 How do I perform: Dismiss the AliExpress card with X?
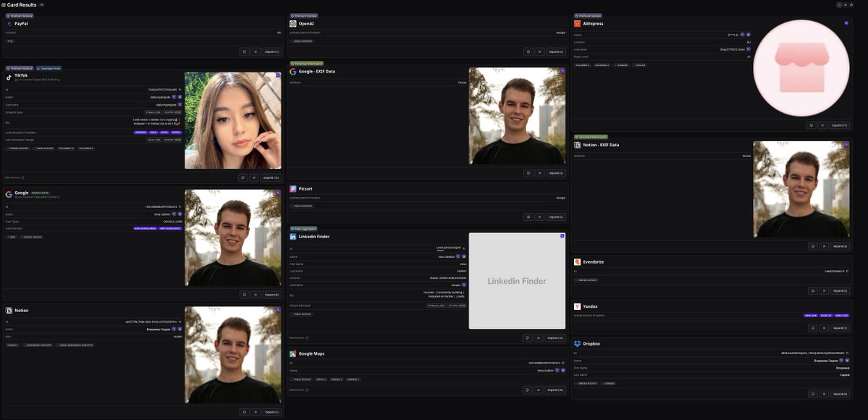[822, 125]
